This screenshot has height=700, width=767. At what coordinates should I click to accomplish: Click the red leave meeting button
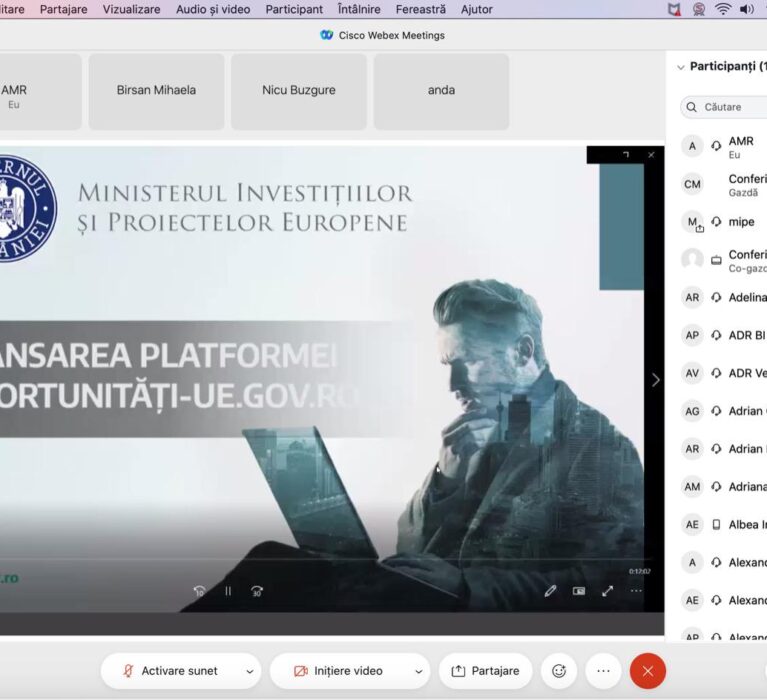[648, 671]
